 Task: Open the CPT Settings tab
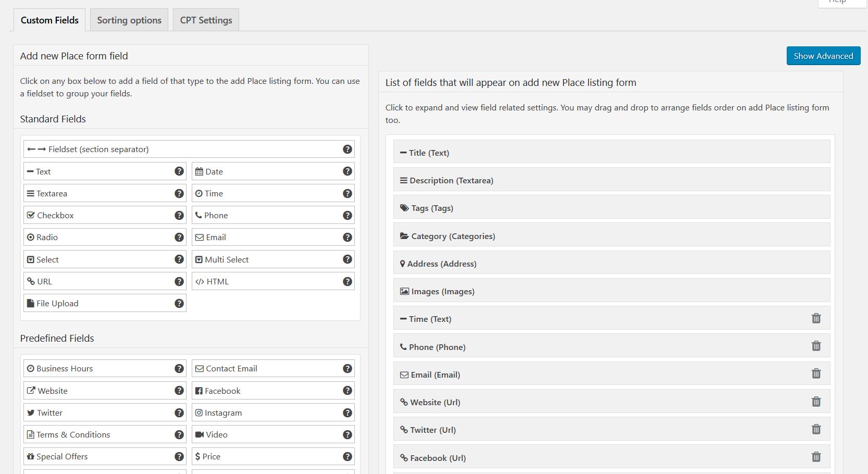206,20
